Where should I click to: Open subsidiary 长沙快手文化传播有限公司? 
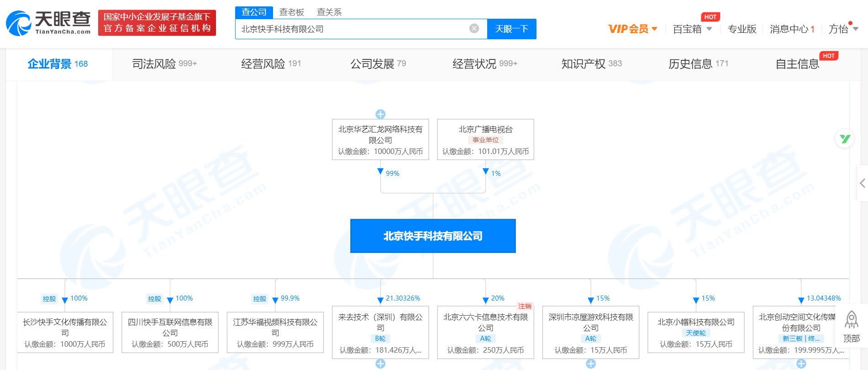click(65, 333)
